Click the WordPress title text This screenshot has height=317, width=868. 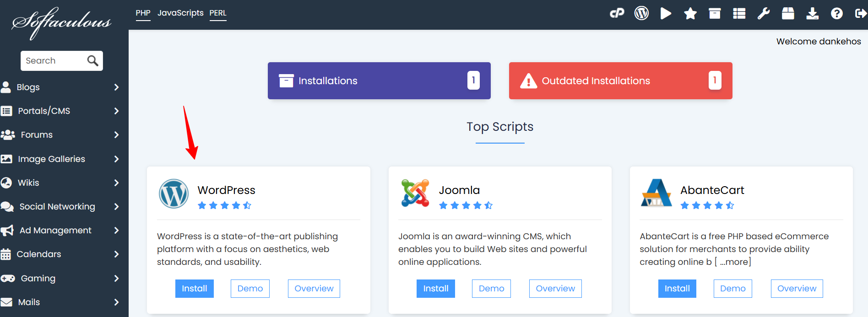click(226, 190)
